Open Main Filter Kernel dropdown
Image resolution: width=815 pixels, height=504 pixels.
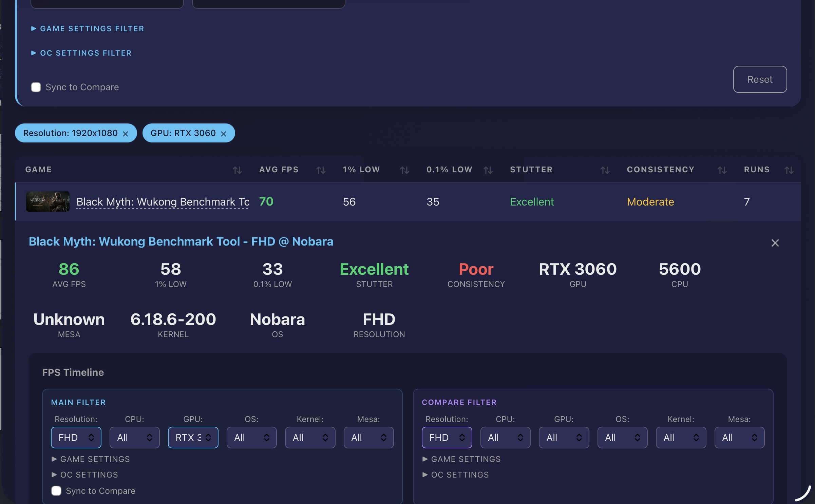pyautogui.click(x=310, y=438)
